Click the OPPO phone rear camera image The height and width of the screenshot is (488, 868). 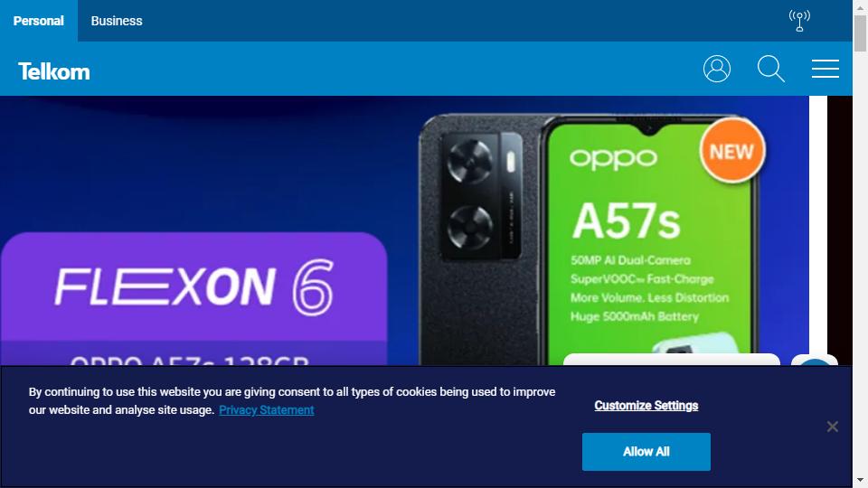click(x=480, y=196)
